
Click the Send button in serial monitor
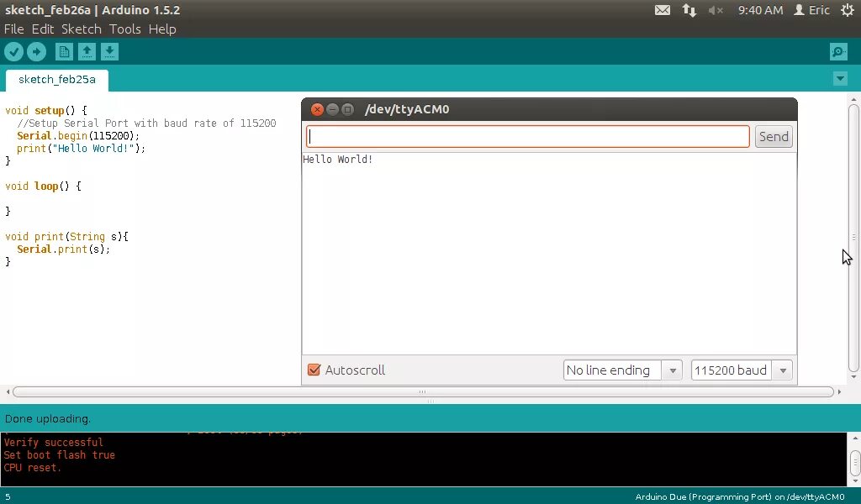click(774, 137)
